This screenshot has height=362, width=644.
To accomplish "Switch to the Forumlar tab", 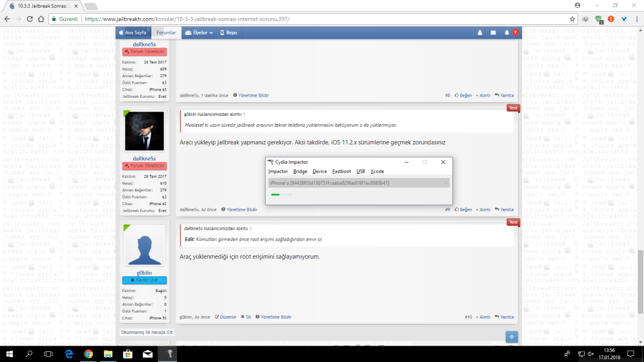I will [x=166, y=33].
